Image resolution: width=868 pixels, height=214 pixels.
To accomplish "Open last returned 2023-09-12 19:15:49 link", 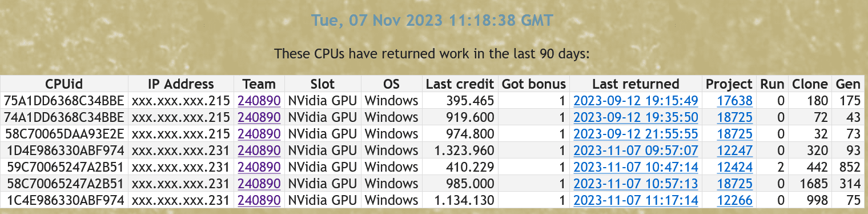I will [636, 101].
